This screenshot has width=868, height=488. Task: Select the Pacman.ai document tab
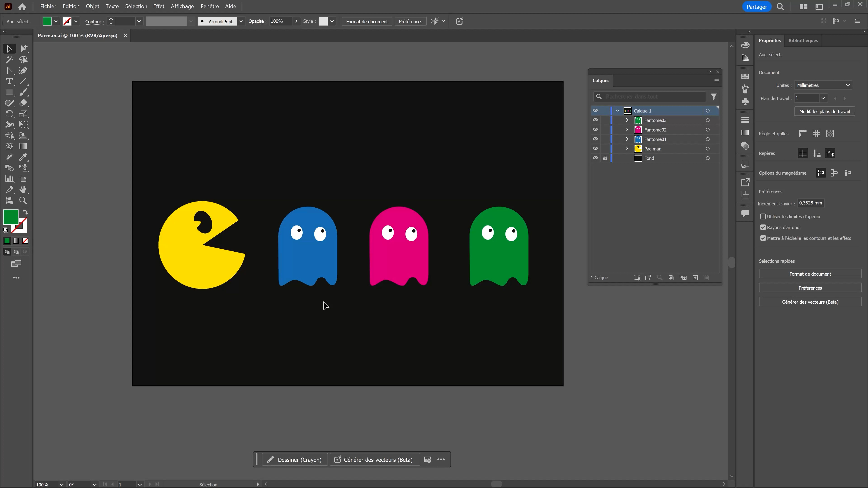click(x=78, y=35)
